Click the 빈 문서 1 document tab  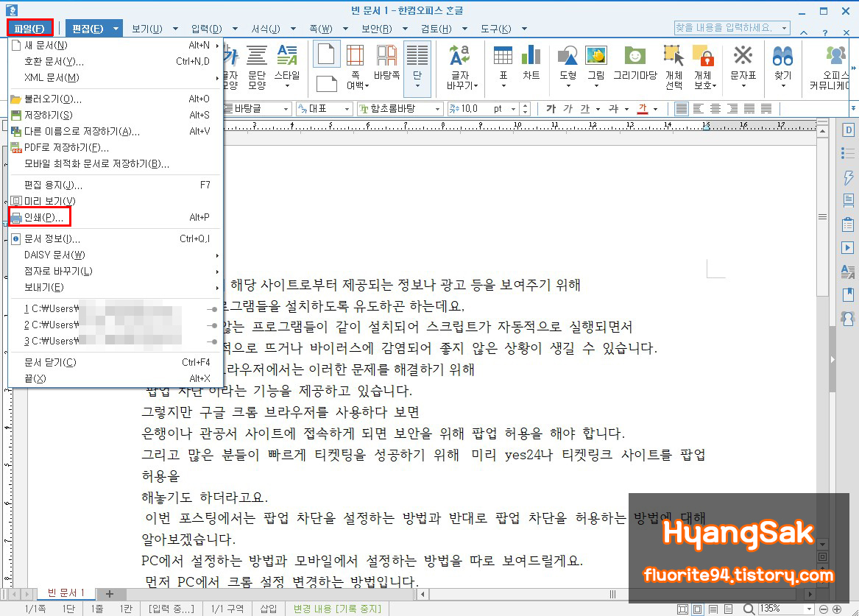click(x=66, y=593)
